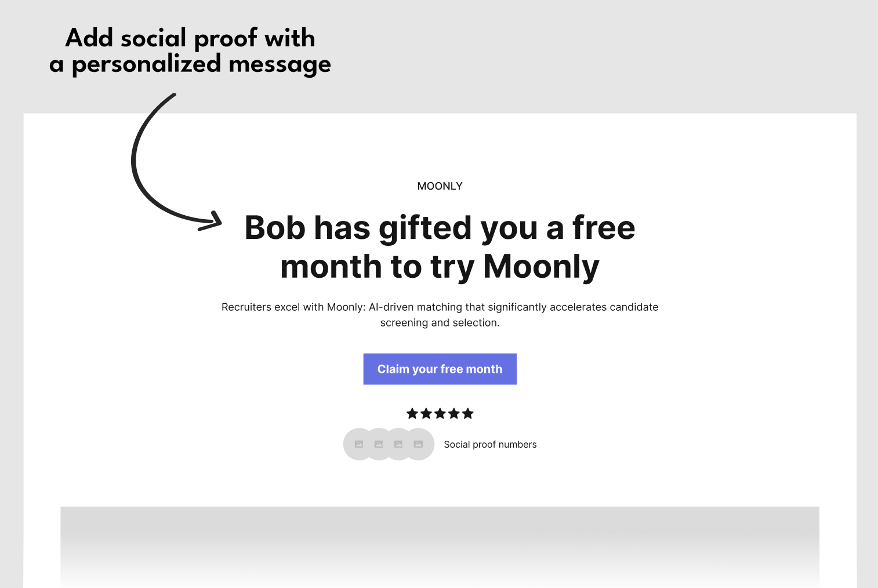Screen dimensions: 878x588
Task: Click the word Moonly ending the headline
Action: 541,268
